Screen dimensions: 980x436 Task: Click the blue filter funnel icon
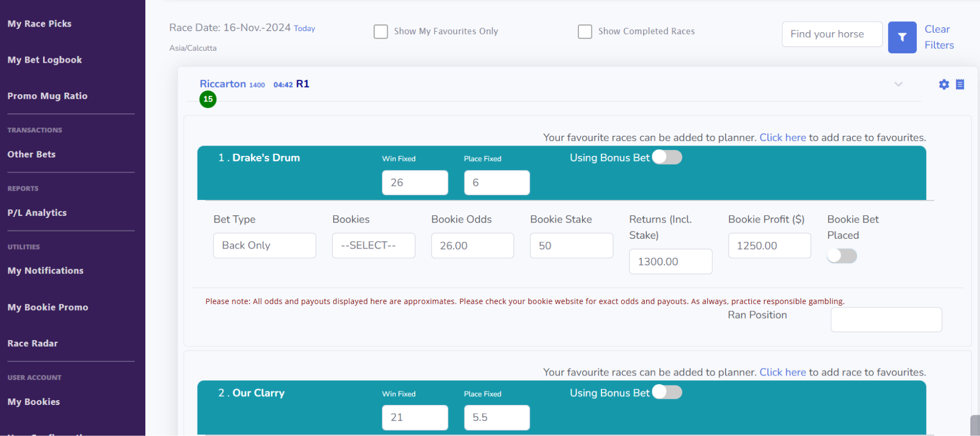tap(902, 37)
